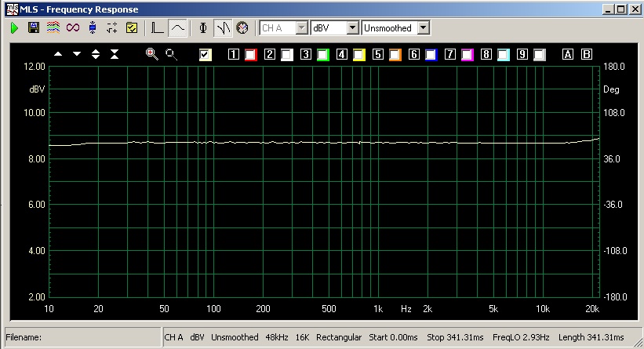Open the CH A channel dropdown
Screen dimensions: 644x349
[x=301, y=28]
